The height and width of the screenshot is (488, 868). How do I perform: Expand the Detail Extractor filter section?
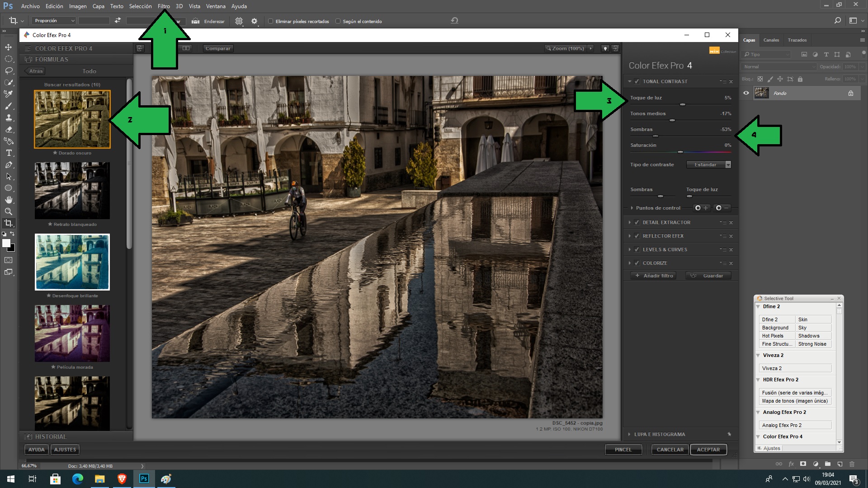coord(629,222)
